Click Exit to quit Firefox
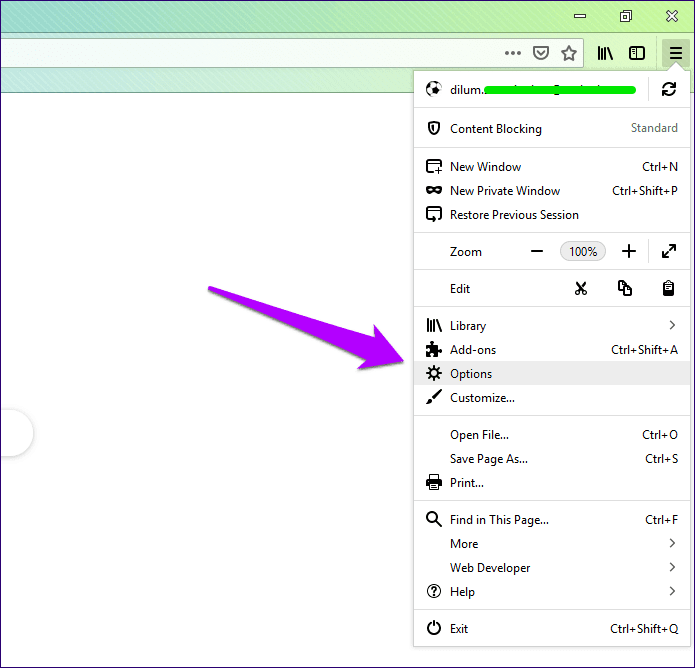 coord(552,629)
